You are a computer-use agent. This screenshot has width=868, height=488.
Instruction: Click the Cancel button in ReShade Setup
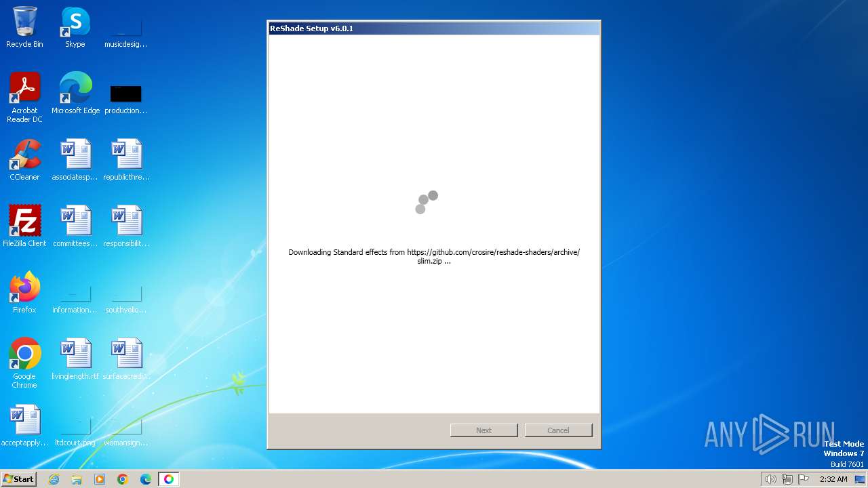pyautogui.click(x=558, y=430)
